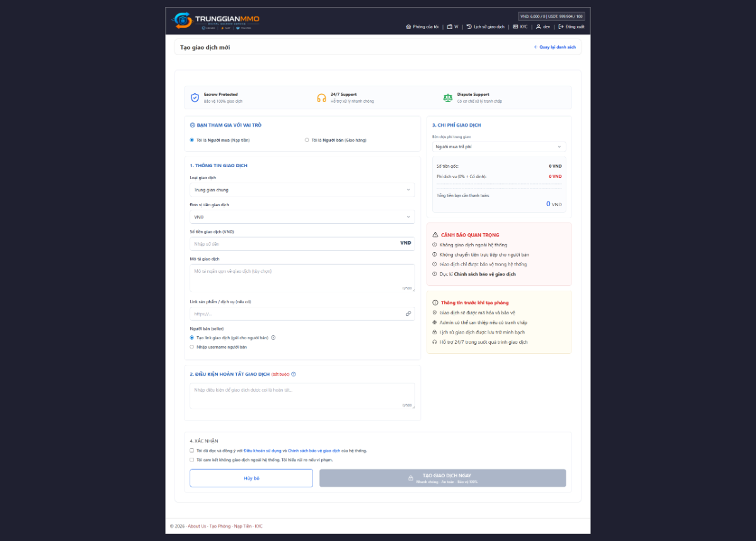This screenshot has width=756, height=541.
Task: Click the info icon beside Không chuyển tiền trực tiếp
Action: click(x=435, y=254)
